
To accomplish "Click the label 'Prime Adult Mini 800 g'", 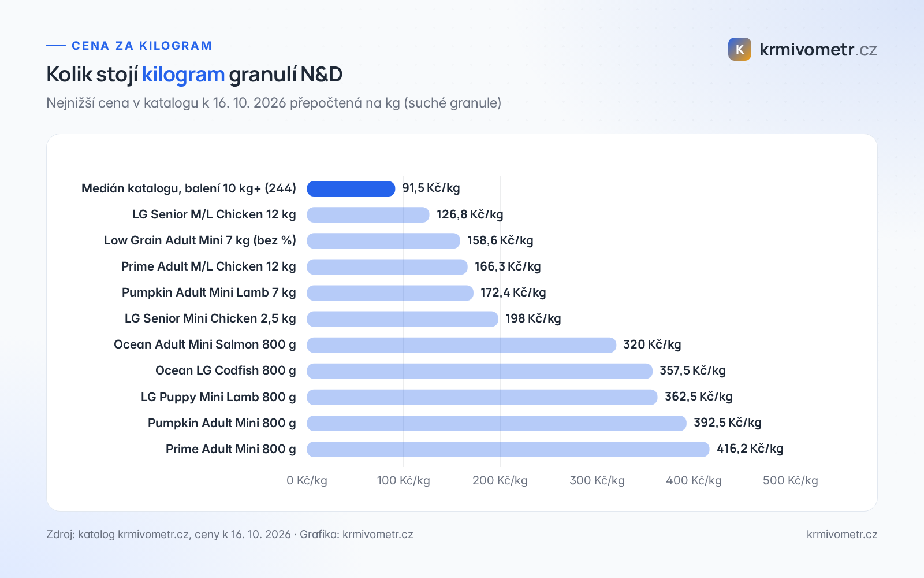I will pyautogui.click(x=231, y=449).
